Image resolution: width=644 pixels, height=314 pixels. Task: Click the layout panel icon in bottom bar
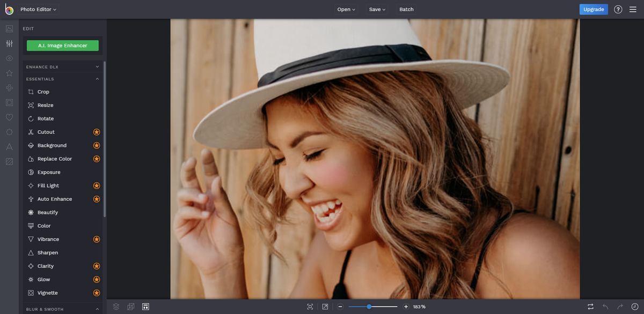tap(145, 306)
